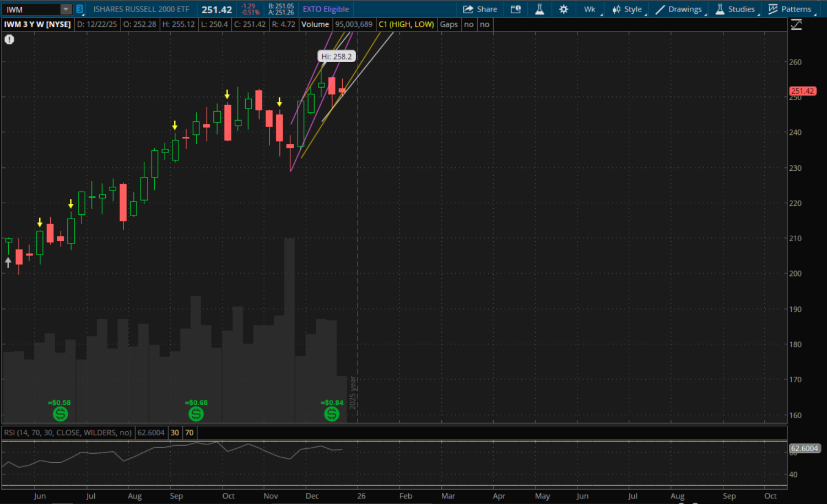Click the blue link-color number 3 icon
Screen dimensions: 827x504
point(79,9)
